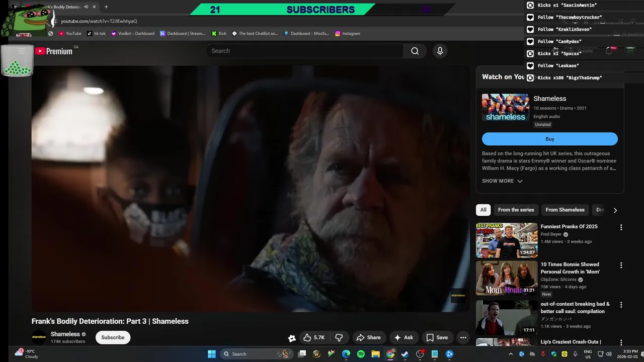Like the video showing 5.7K
Screen dimensions: 644x362
point(314,337)
